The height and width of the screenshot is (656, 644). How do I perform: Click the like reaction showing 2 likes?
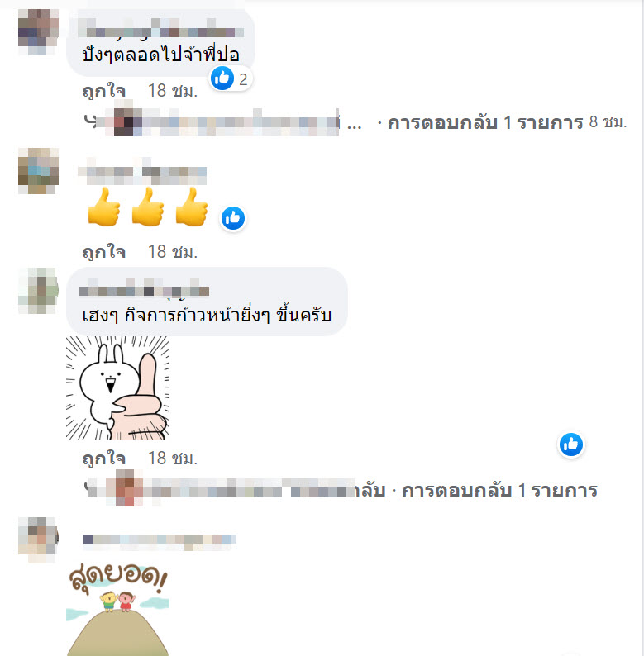click(x=230, y=78)
